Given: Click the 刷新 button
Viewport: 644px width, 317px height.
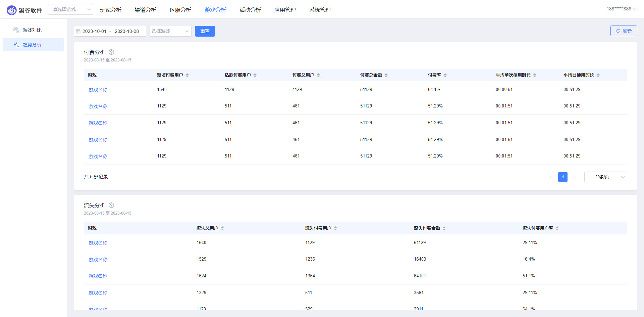Looking at the screenshot, I should pos(624,31).
